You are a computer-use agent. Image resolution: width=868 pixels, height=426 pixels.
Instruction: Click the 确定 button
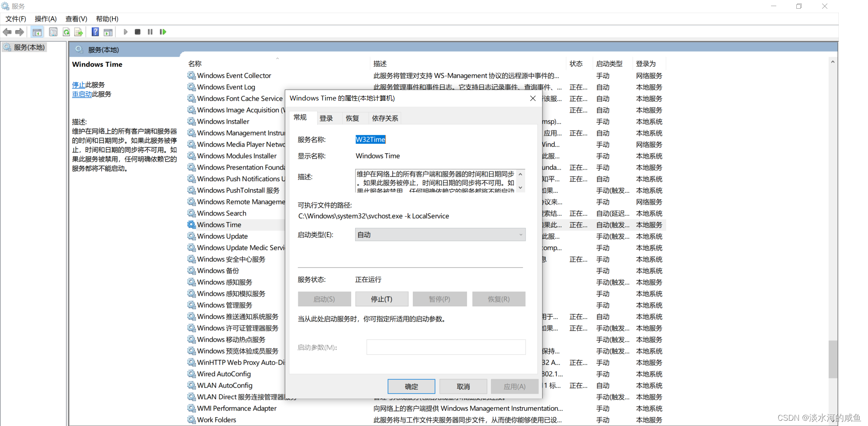(x=412, y=387)
